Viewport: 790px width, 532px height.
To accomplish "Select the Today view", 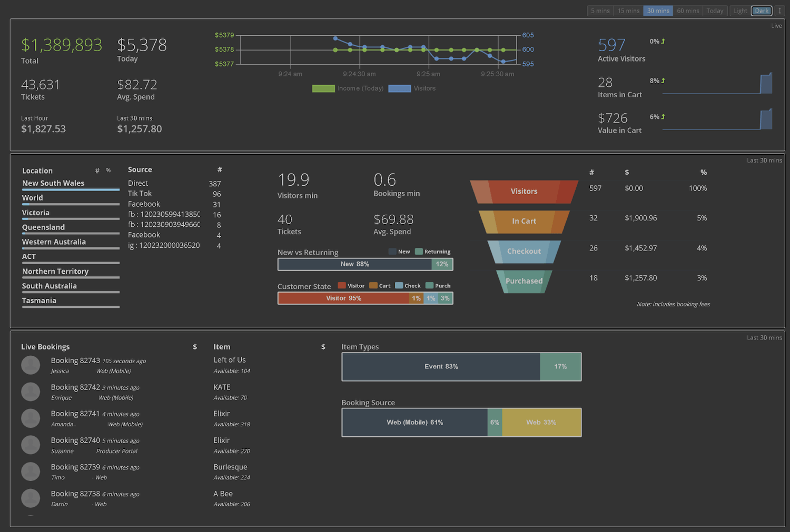I will (714, 10).
